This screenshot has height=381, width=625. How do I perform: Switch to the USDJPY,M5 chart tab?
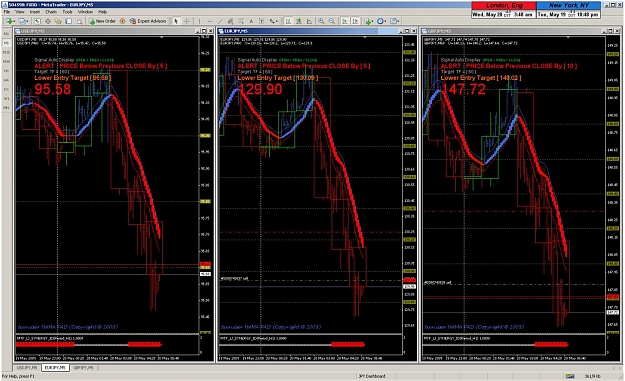click(27, 367)
